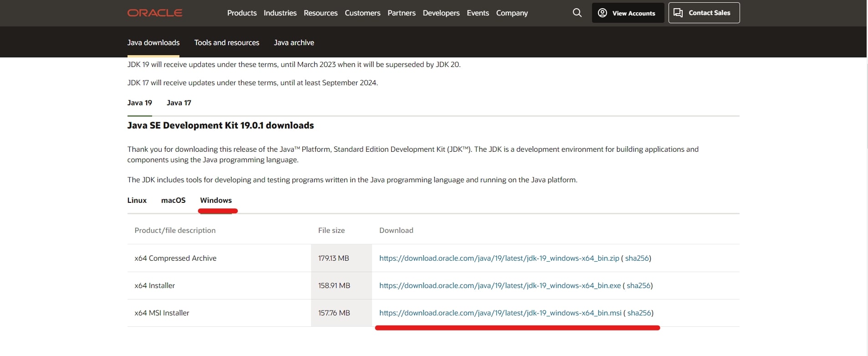Click the File size column header
The height and width of the screenshot is (356, 868).
click(332, 230)
